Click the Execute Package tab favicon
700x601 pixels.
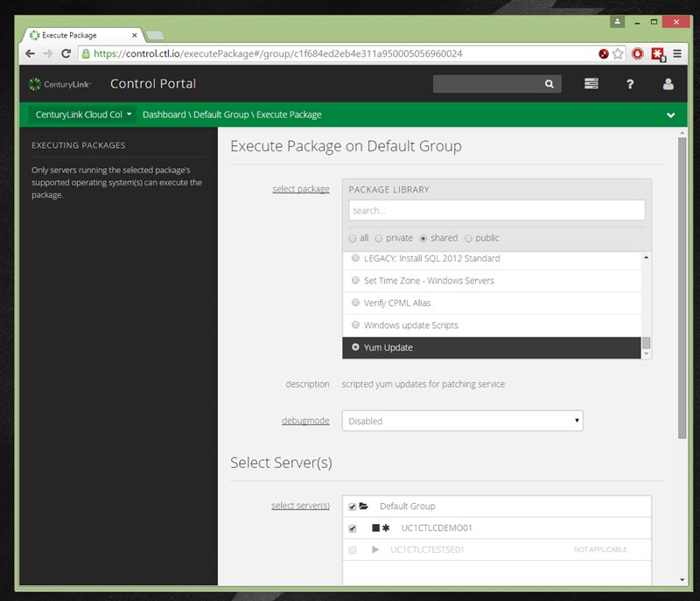(34, 35)
